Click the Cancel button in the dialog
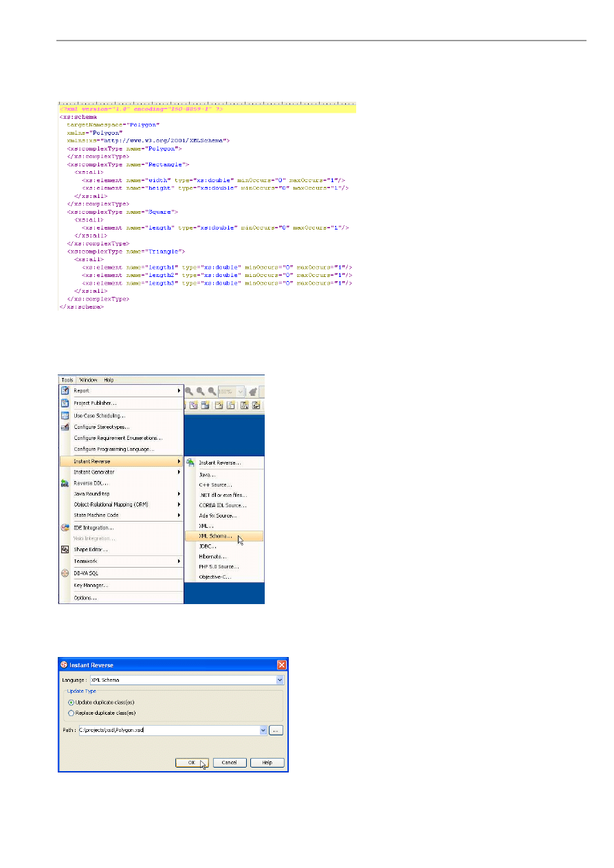 [x=230, y=763]
